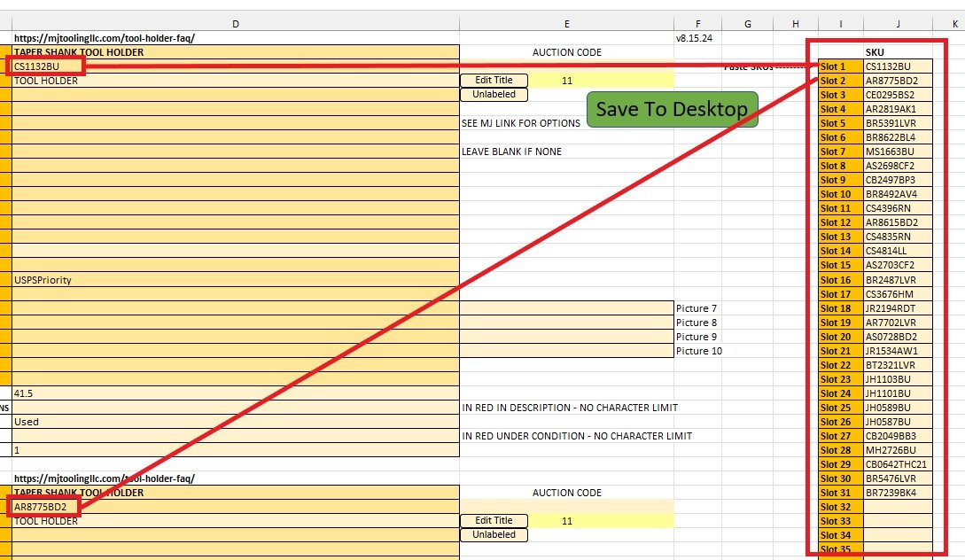Click the empty SKU cell beside Slot 32
This screenshot has width=965, height=560.
pos(898,507)
